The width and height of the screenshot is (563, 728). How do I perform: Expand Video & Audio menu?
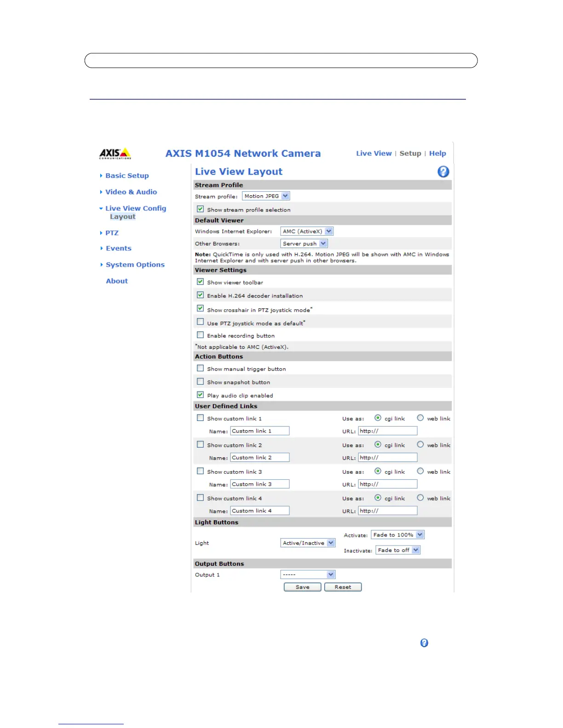[131, 192]
